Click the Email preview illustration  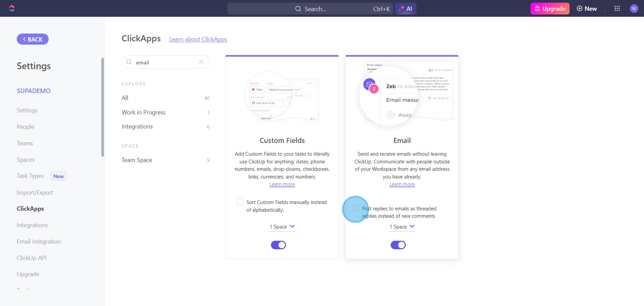pos(406,93)
